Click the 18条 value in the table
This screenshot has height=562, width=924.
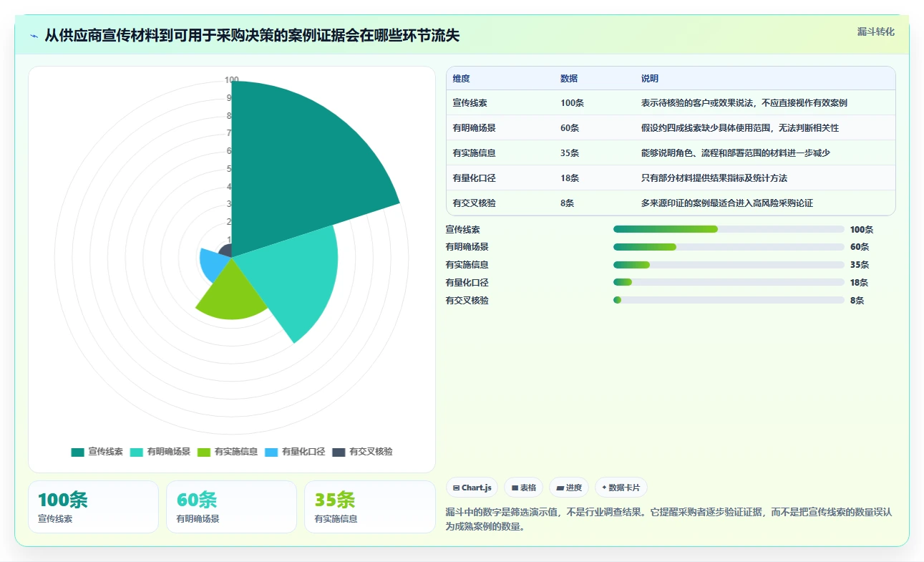570,178
